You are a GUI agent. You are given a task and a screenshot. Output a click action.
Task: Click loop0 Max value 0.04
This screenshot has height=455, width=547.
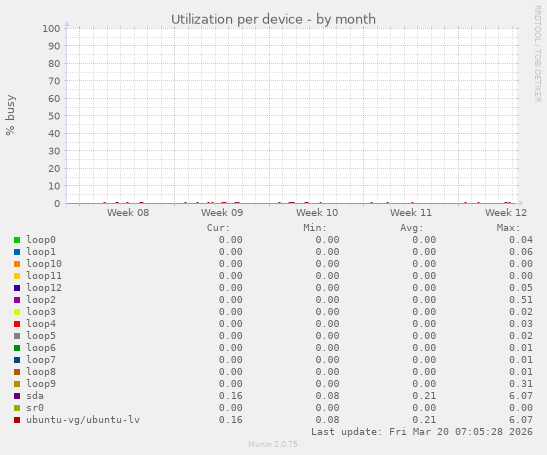click(521, 240)
